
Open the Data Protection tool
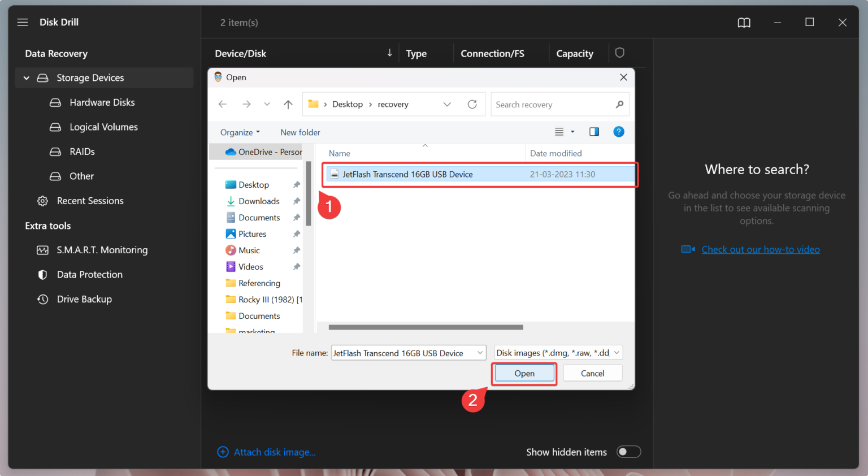click(x=89, y=274)
